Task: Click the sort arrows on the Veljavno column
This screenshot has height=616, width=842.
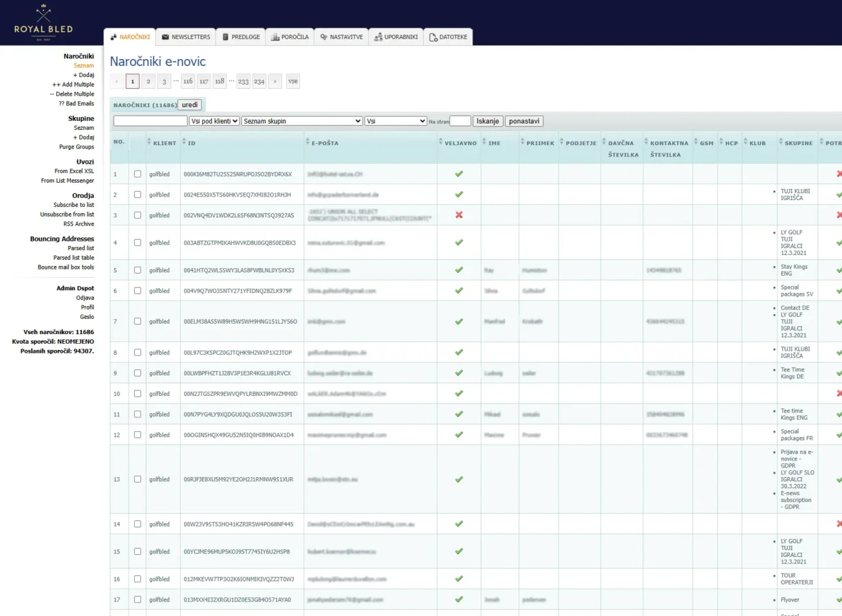Action: (440, 143)
